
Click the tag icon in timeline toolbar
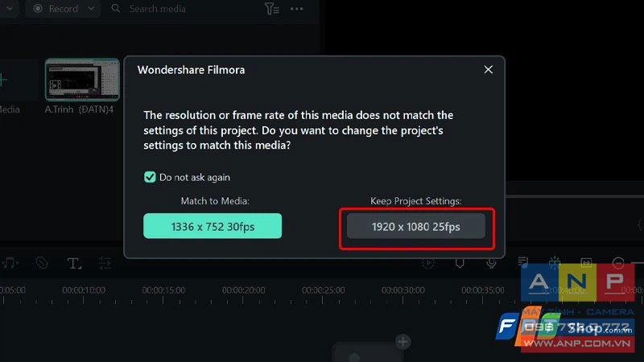pyautogui.click(x=42, y=263)
